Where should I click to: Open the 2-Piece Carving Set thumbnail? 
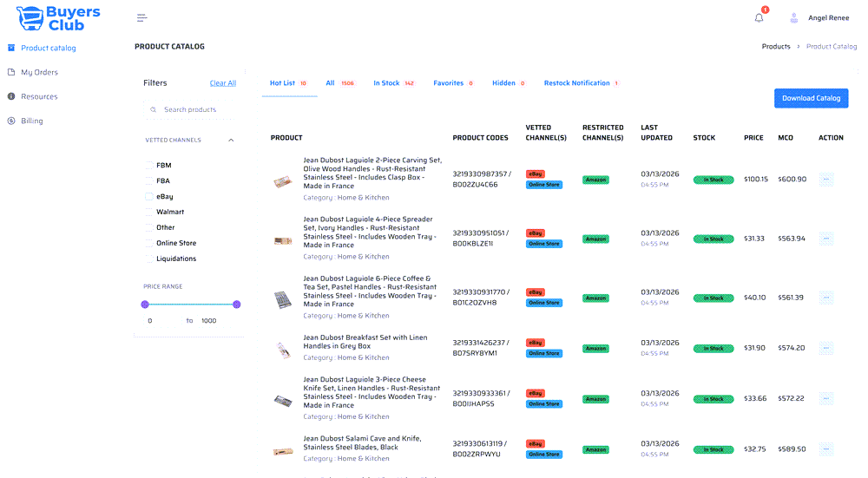(x=283, y=181)
